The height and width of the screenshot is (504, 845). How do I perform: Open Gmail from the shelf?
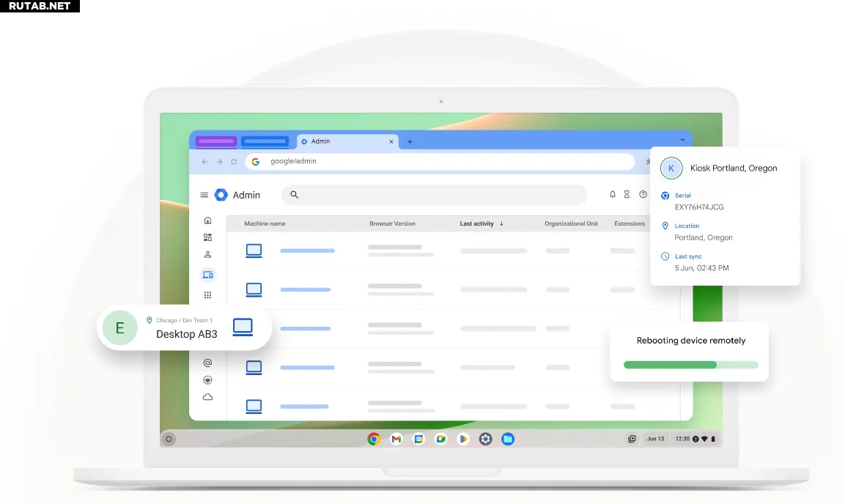point(396,439)
